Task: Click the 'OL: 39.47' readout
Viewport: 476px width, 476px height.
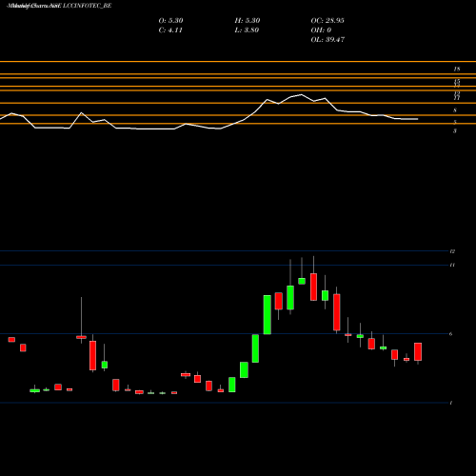Action: [x=327, y=40]
